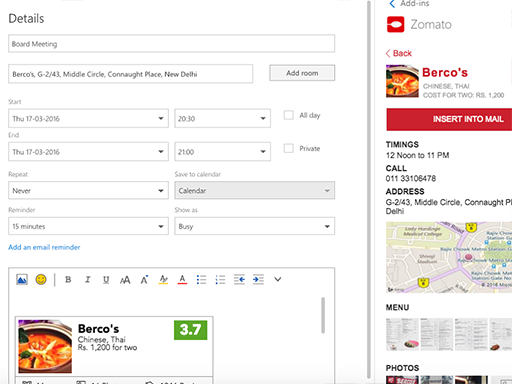The width and height of the screenshot is (512, 384).
Task: Increase paragraph indent
Action: 258,279
